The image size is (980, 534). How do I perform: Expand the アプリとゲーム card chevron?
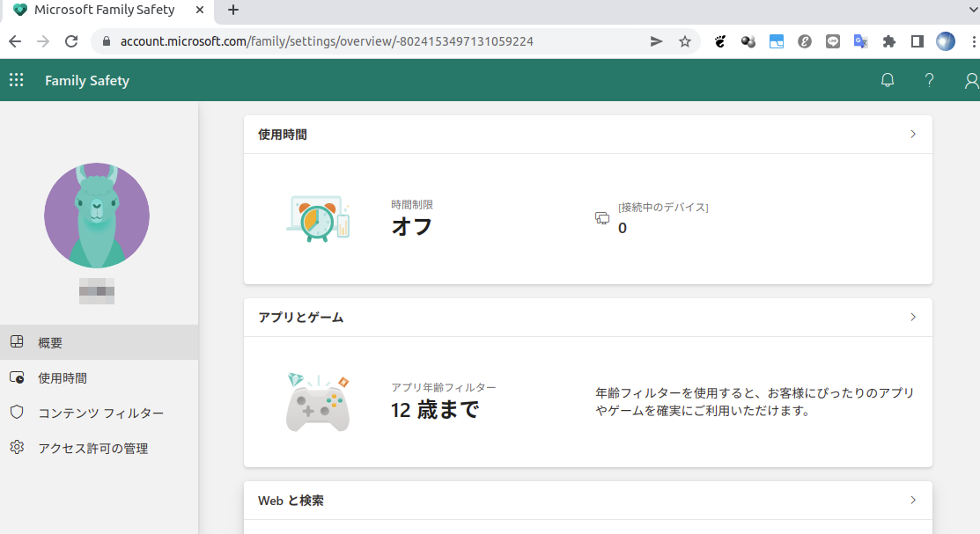[913, 317]
